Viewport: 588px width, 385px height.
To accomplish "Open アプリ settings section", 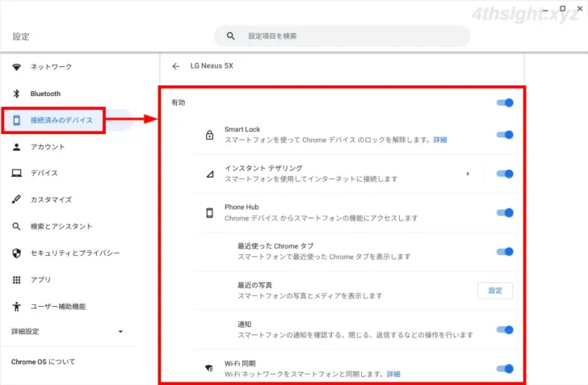I will point(40,280).
